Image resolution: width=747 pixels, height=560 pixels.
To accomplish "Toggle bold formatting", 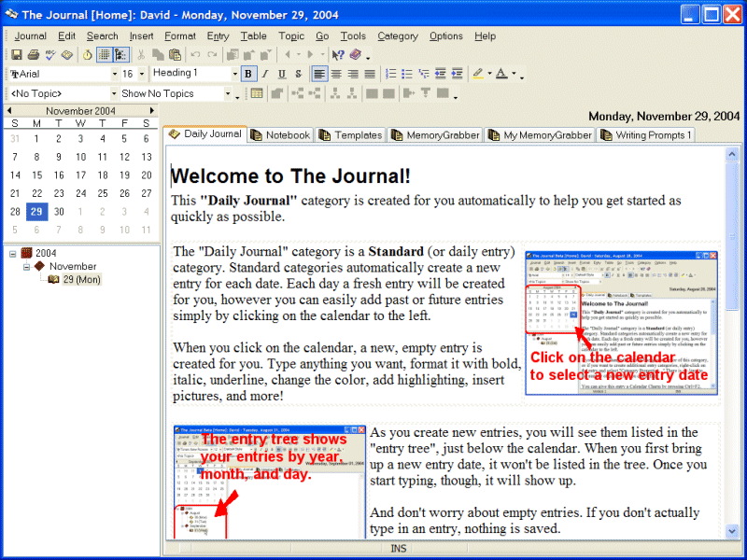I will pos(248,74).
